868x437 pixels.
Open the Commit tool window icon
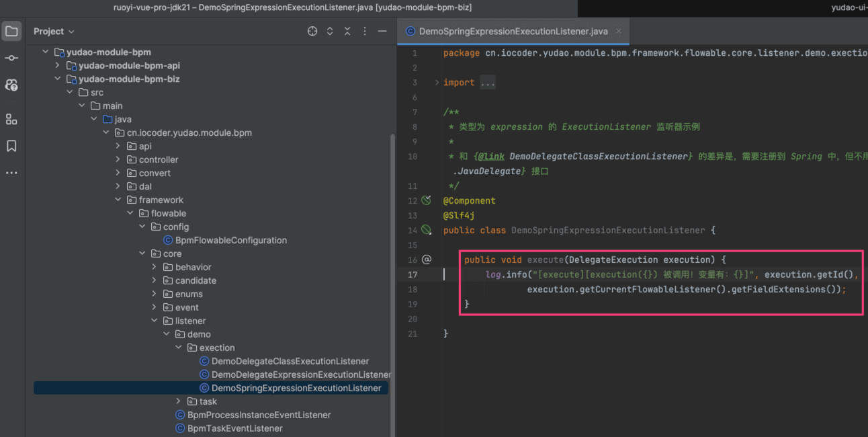11,58
